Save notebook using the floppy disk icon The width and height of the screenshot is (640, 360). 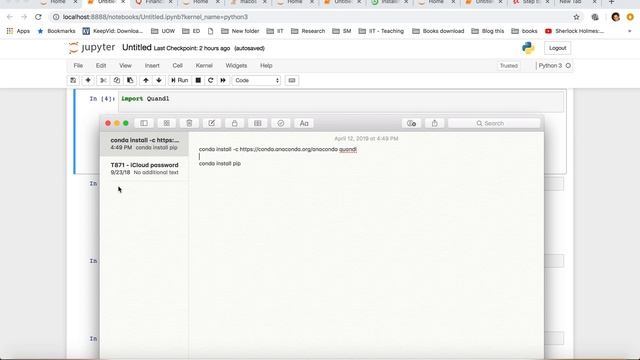pyautogui.click(x=73, y=80)
